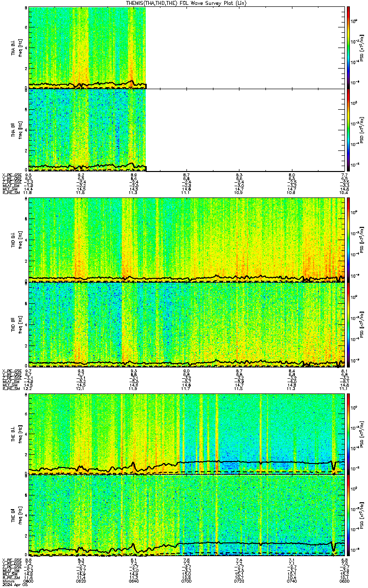Click the THD B-parallel spectrogram panel
The height and width of the screenshot is (588, 368).
point(186,324)
